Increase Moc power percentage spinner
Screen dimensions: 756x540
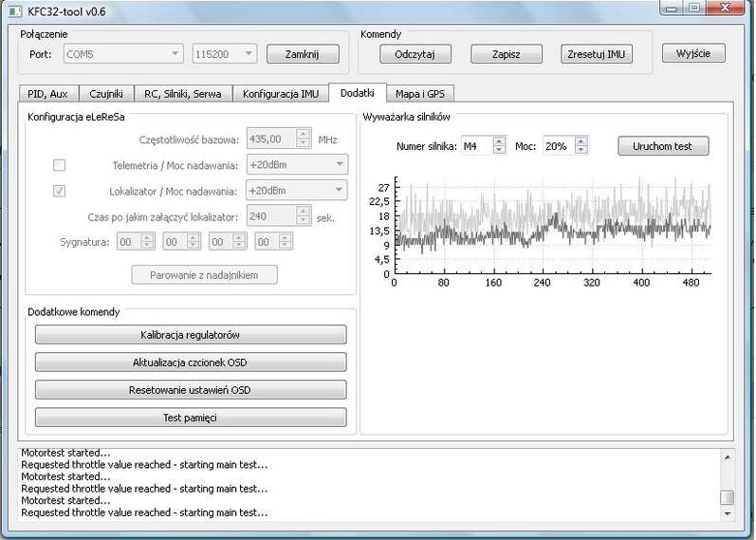pos(581,141)
